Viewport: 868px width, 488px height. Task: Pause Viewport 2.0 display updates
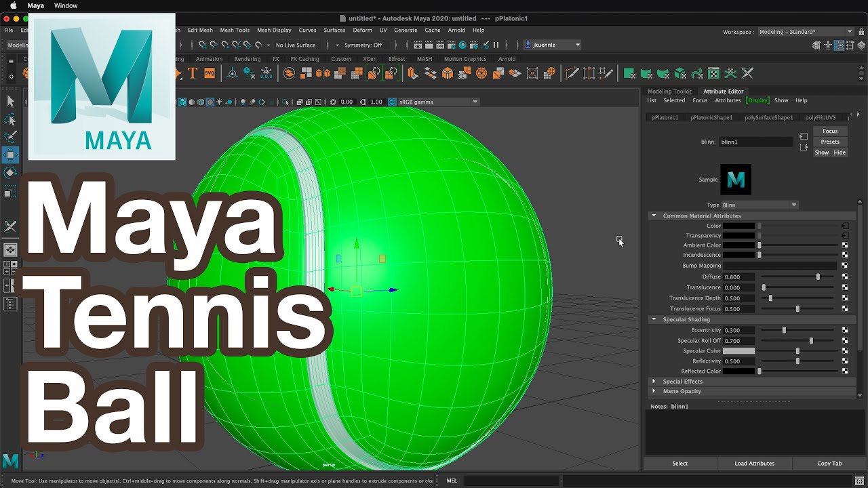(x=496, y=45)
